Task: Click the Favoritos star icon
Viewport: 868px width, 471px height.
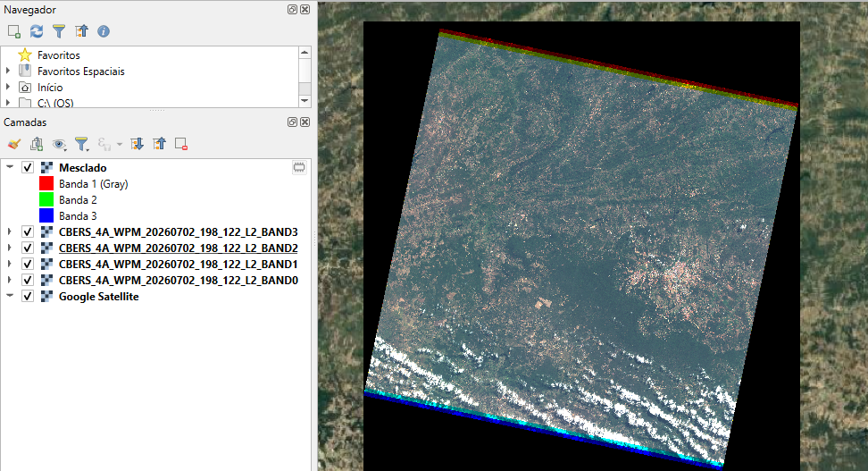Action: coord(25,55)
